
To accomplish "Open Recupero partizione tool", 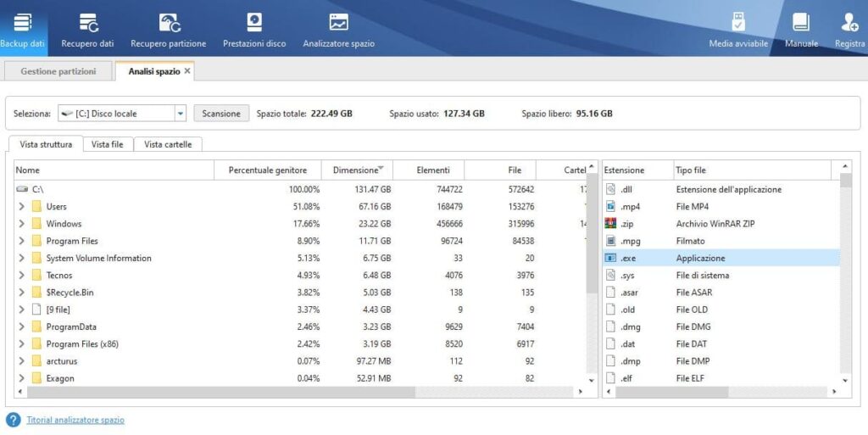I will click(x=169, y=30).
